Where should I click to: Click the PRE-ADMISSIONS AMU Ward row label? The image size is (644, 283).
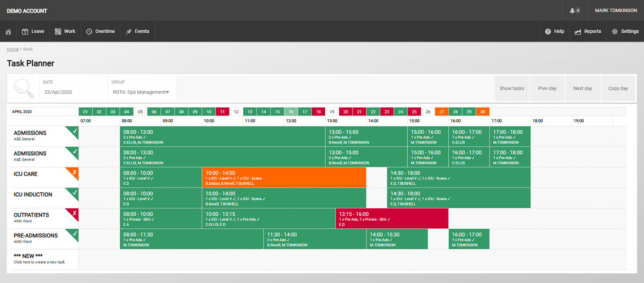pyautogui.click(x=36, y=238)
